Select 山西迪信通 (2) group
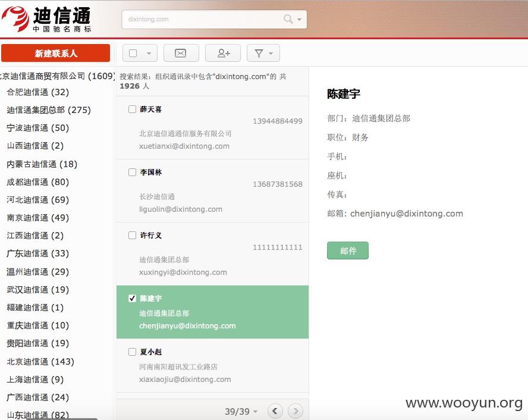This screenshot has height=420, width=528. (35, 146)
